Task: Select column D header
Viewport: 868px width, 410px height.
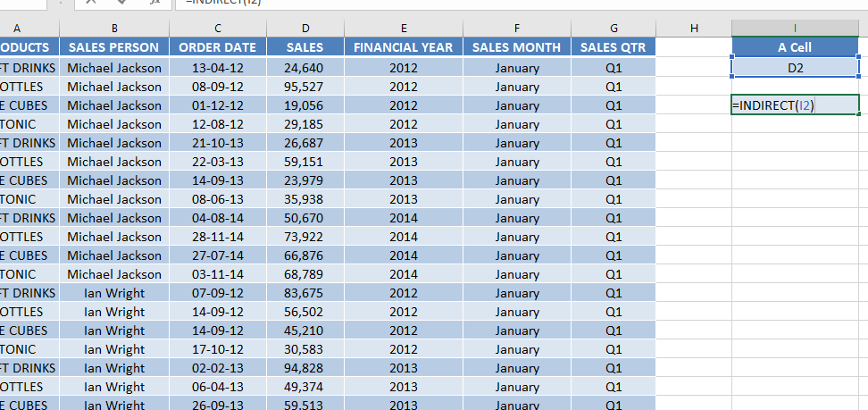Action: (305, 29)
